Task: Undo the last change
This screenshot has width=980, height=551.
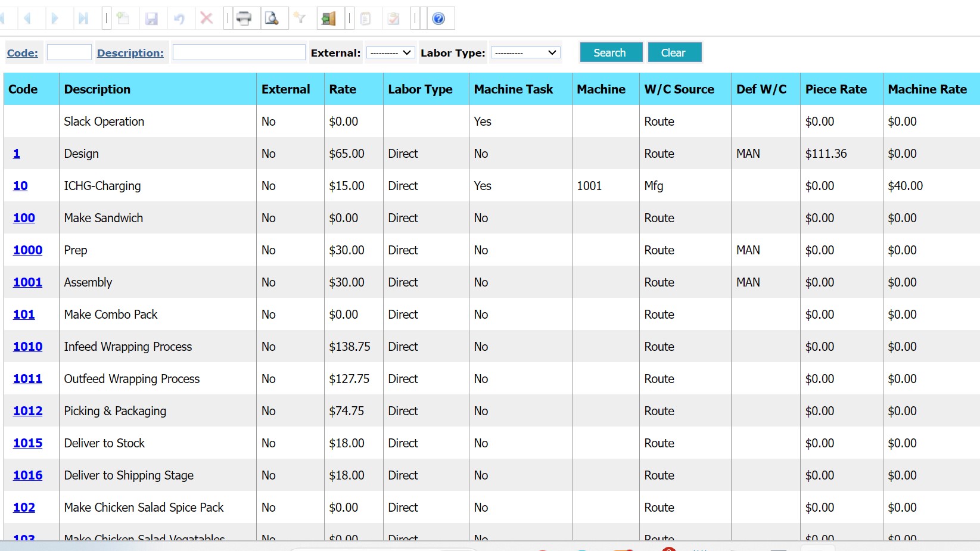Action: 179,18
